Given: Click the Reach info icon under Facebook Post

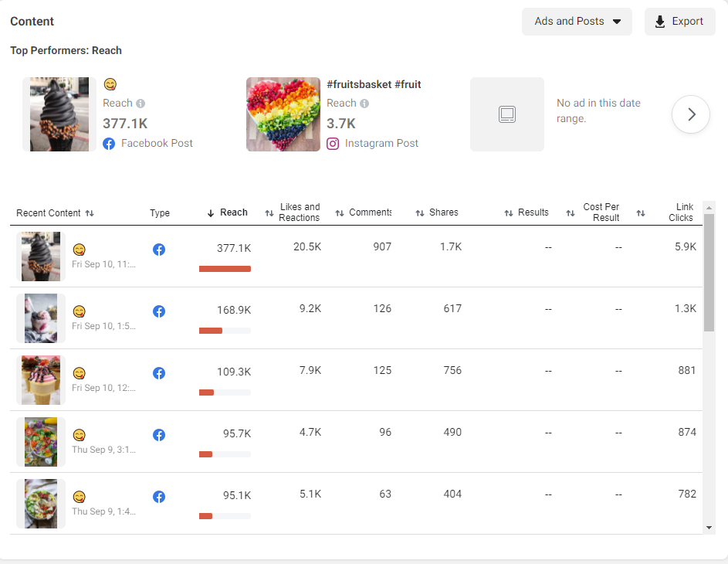Looking at the screenshot, I should pyautogui.click(x=141, y=104).
